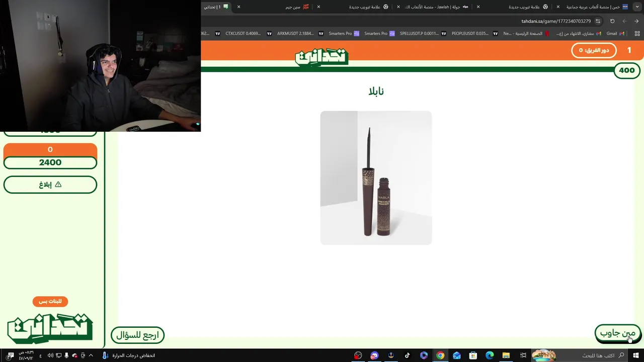Click the نابلا answer heading text
644x362 pixels.
point(376,91)
